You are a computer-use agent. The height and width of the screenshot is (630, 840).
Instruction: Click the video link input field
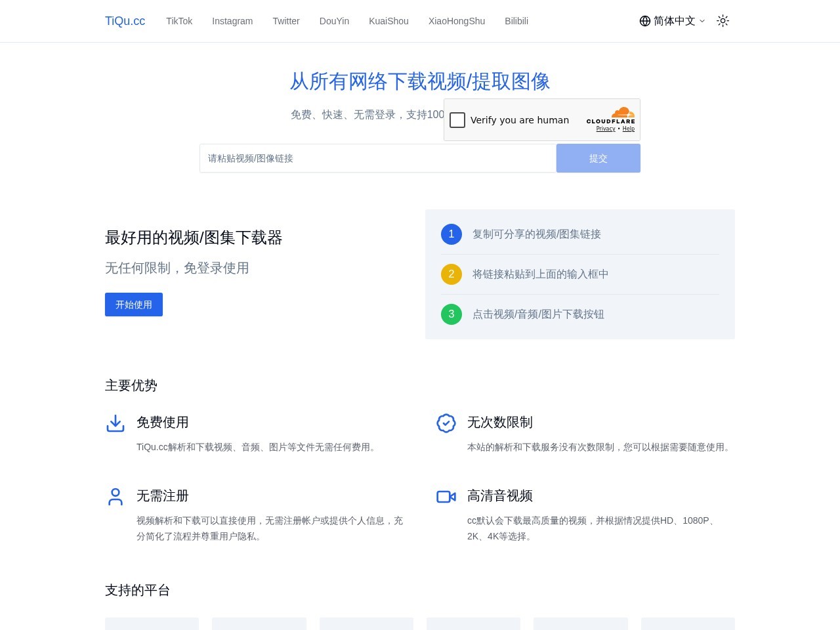[378, 158]
